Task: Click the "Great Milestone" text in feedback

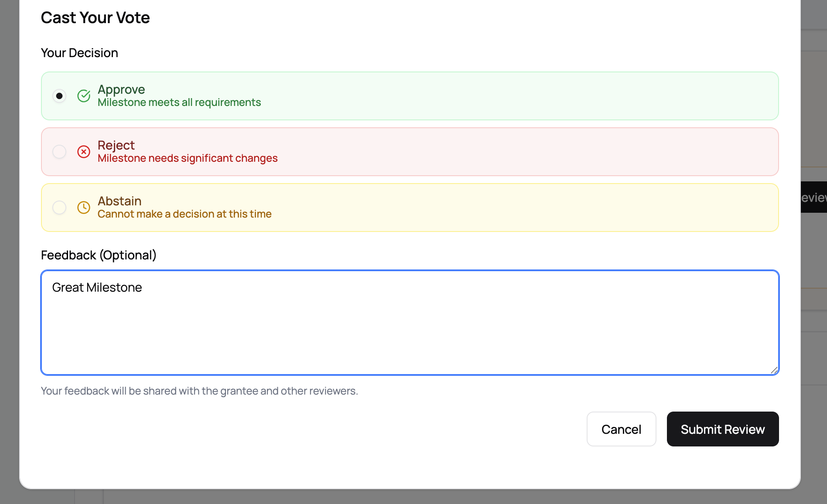Action: [x=97, y=287]
